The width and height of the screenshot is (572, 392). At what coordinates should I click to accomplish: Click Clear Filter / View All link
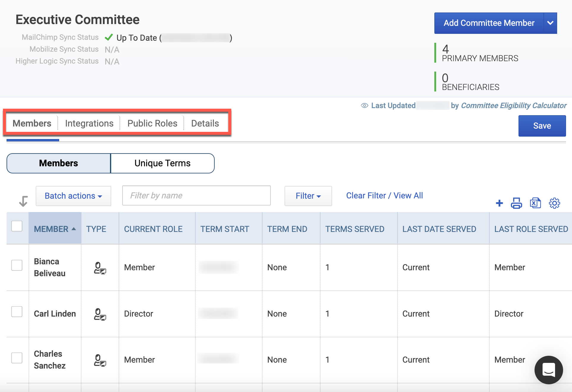click(x=384, y=195)
